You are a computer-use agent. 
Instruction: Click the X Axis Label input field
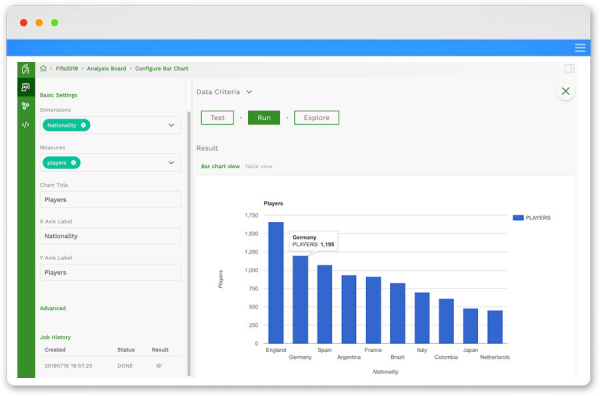(110, 236)
